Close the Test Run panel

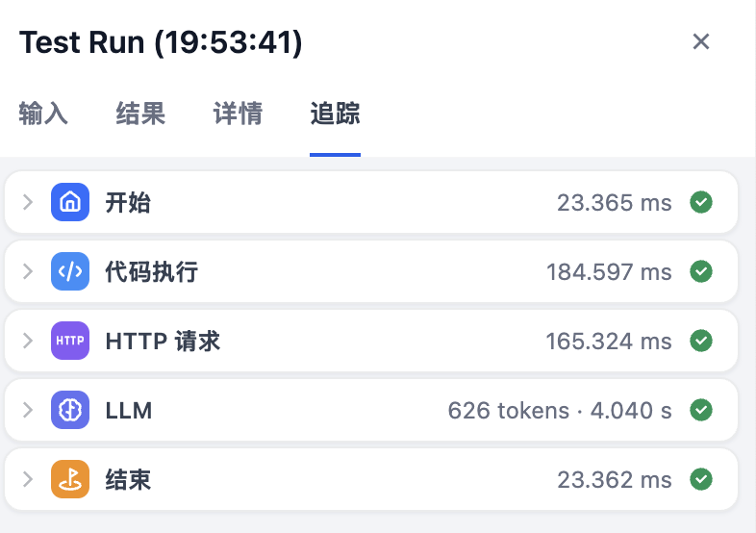tap(701, 41)
